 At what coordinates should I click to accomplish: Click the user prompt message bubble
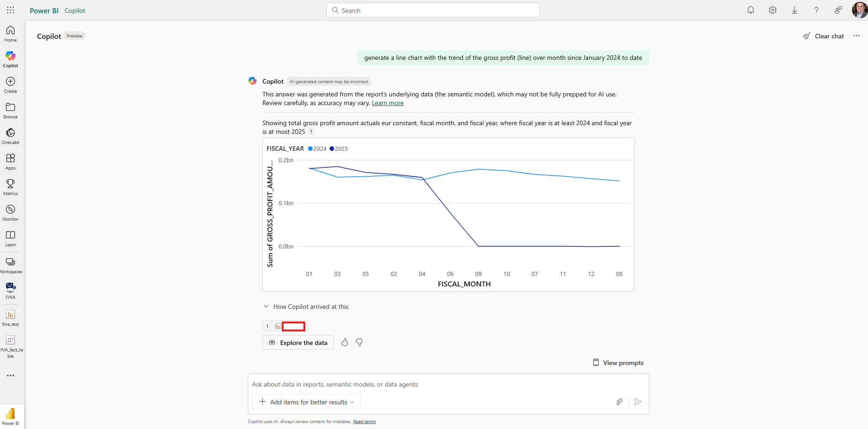(503, 58)
